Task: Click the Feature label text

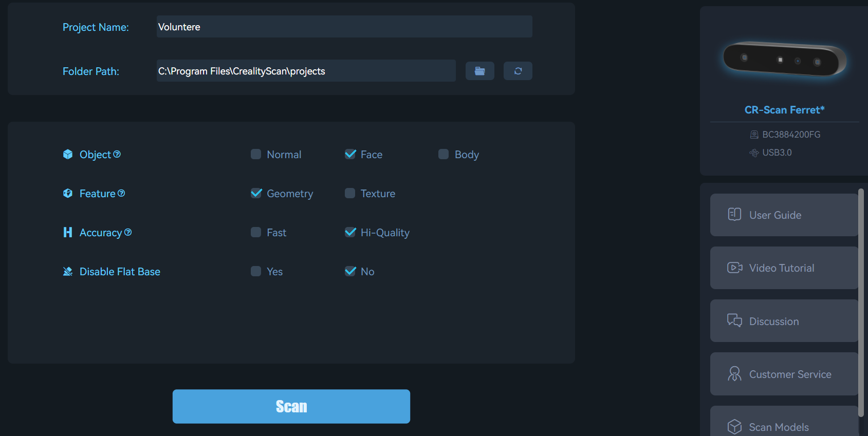Action: [98, 194]
